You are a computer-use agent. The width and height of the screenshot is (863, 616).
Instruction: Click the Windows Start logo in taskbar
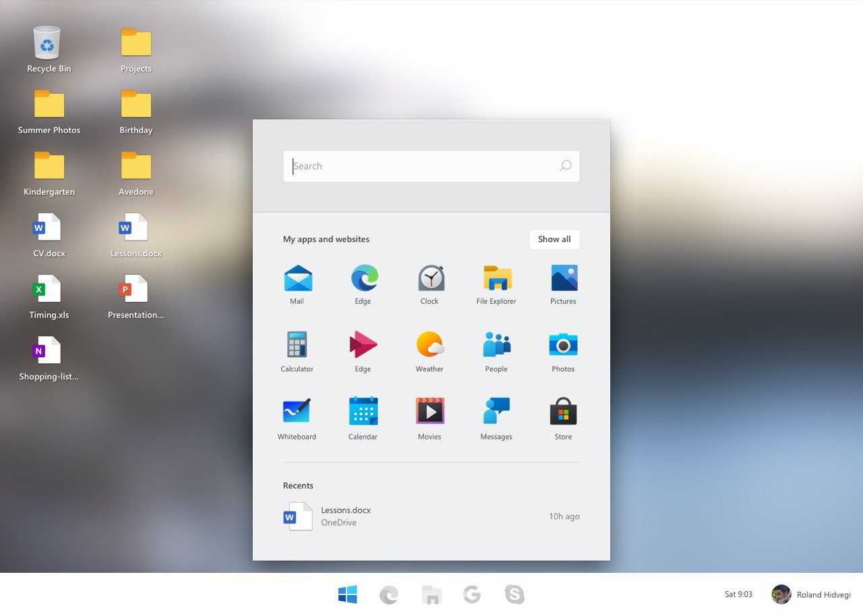point(347,594)
